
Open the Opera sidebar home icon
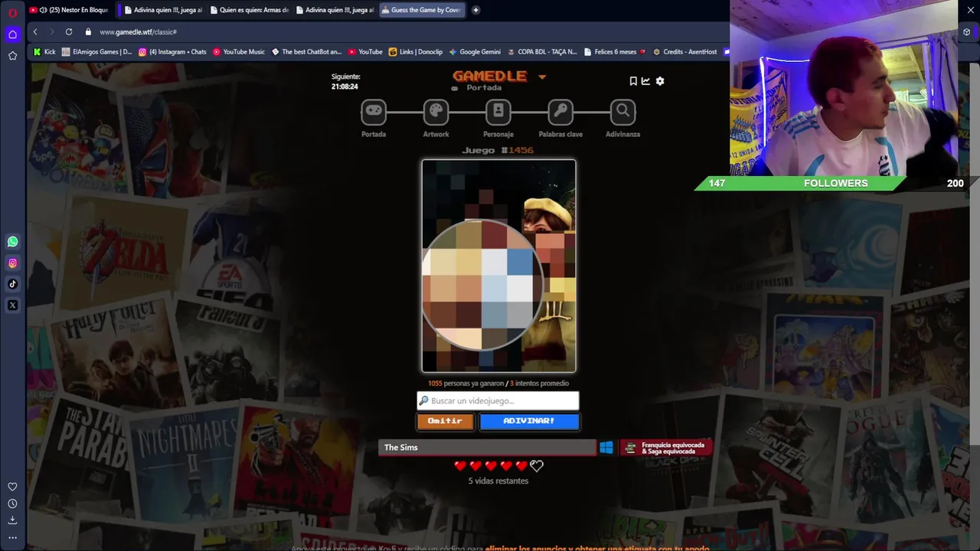coord(12,34)
